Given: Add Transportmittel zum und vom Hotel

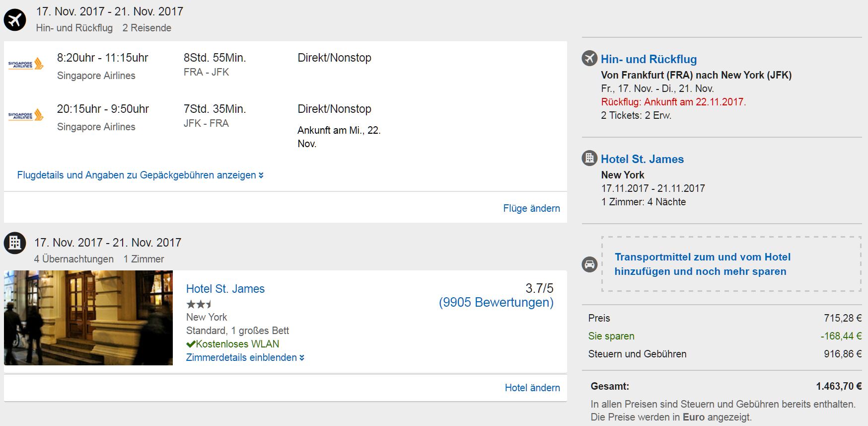Looking at the screenshot, I should point(702,264).
